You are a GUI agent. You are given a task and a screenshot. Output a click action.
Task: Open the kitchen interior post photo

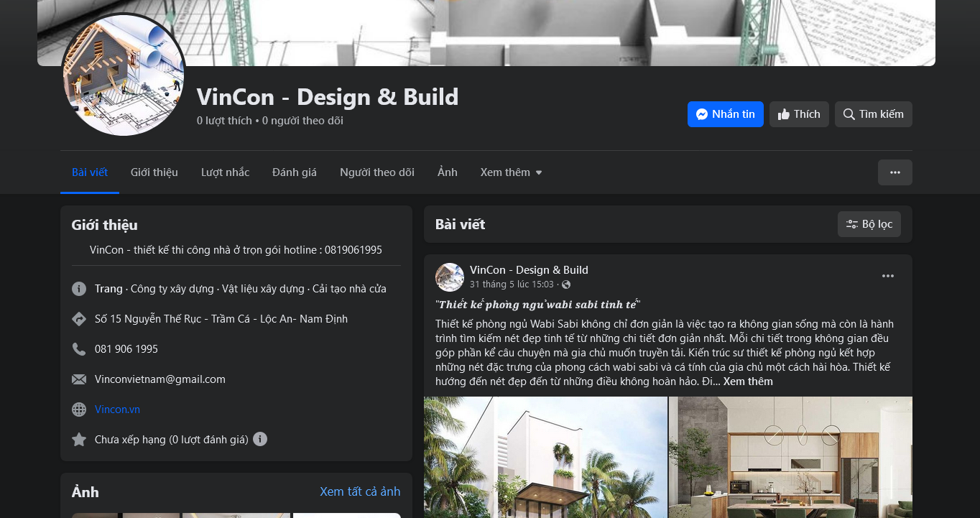(790, 457)
